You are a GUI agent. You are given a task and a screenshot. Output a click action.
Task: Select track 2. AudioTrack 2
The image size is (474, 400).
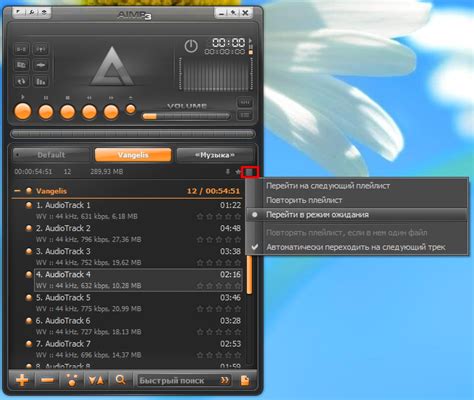click(x=133, y=233)
